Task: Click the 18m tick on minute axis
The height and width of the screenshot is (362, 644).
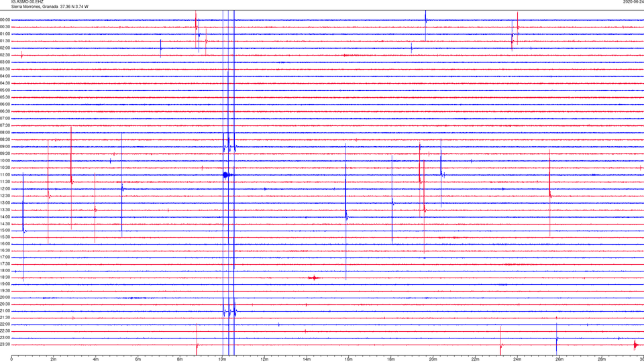Action: click(390, 359)
